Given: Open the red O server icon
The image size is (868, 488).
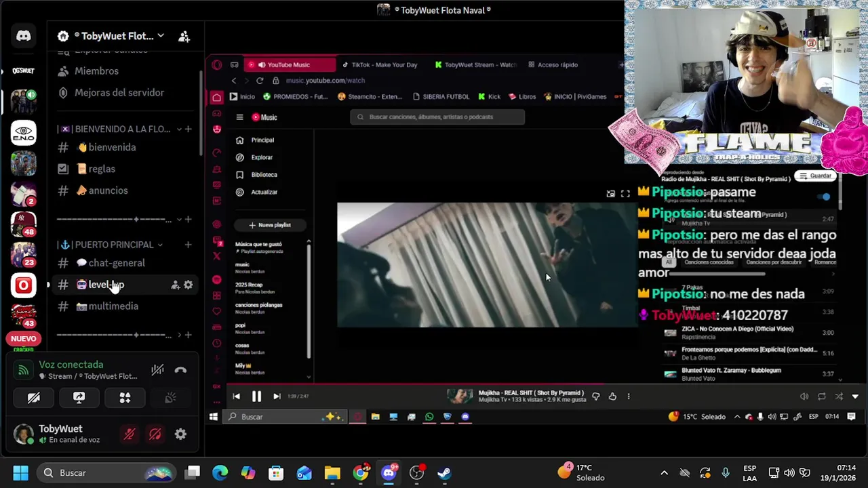Looking at the screenshot, I should tap(24, 285).
